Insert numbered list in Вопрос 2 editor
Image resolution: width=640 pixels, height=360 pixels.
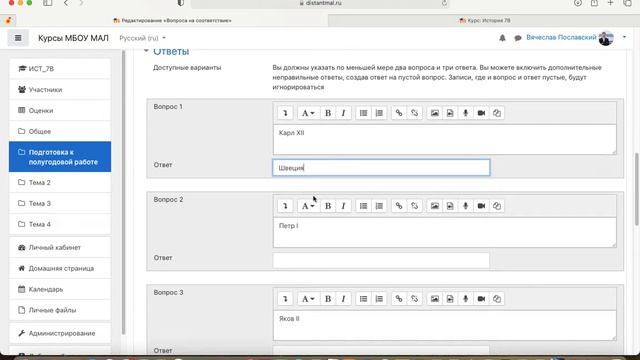tap(379, 206)
